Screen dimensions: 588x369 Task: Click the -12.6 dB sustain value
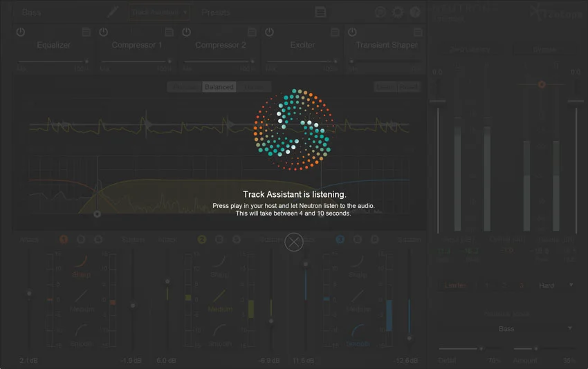pyautogui.click(x=405, y=361)
